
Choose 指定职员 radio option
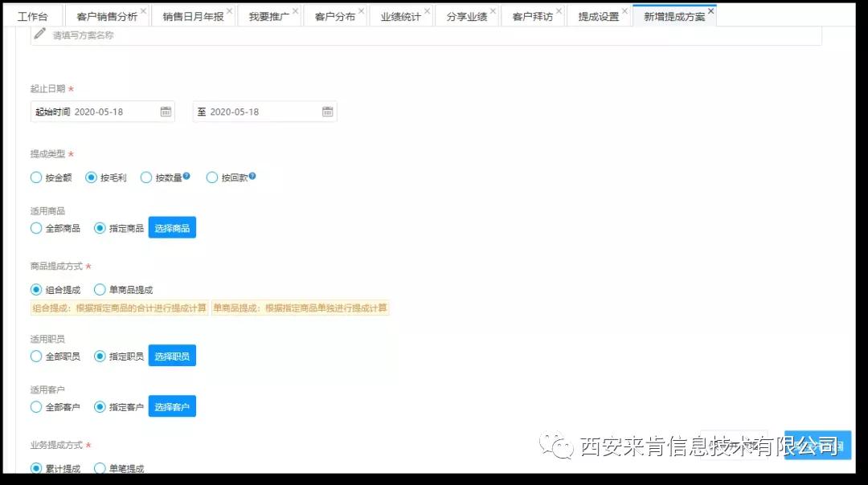coord(100,357)
